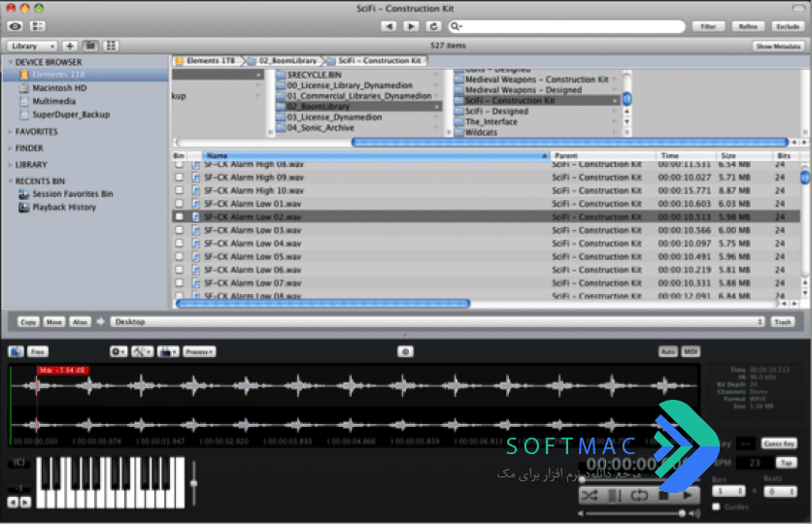This screenshot has height=524, width=812.
Task: Check bin box for SF-CK Alarm Low 03.wav
Action: click(x=179, y=230)
